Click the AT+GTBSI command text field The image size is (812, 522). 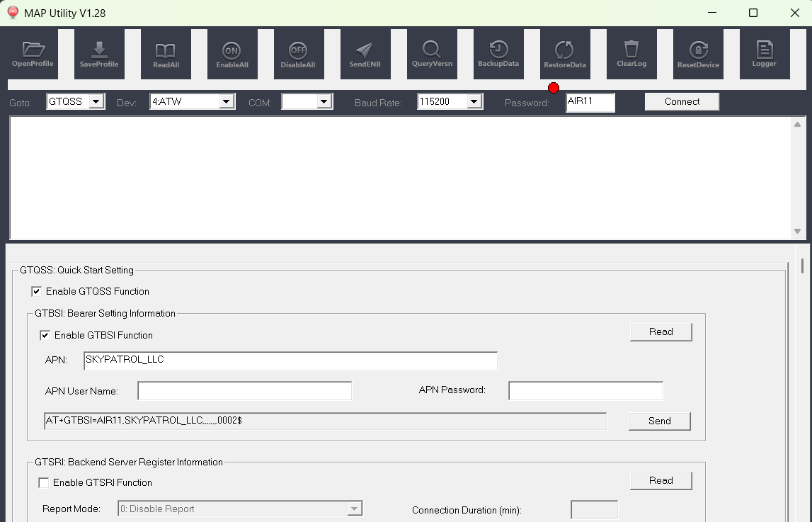pyautogui.click(x=325, y=421)
